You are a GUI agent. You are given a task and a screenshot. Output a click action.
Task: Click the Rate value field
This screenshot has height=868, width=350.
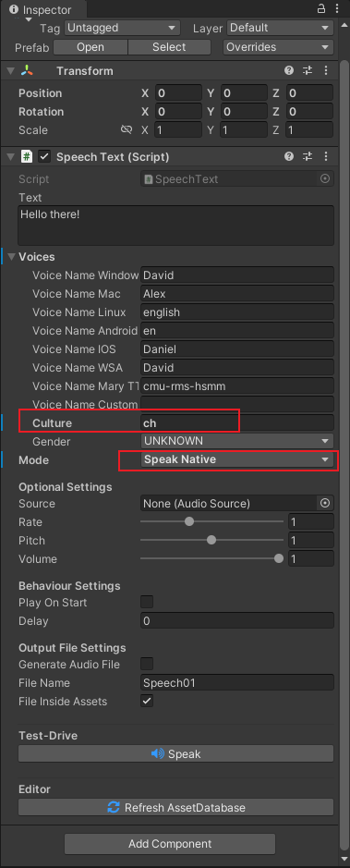pos(311,521)
